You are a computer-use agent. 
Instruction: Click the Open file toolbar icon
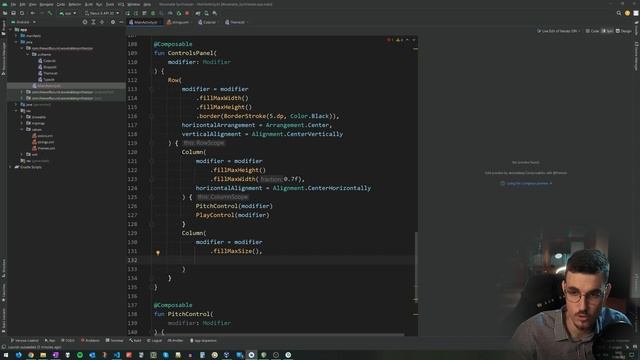point(5,13)
